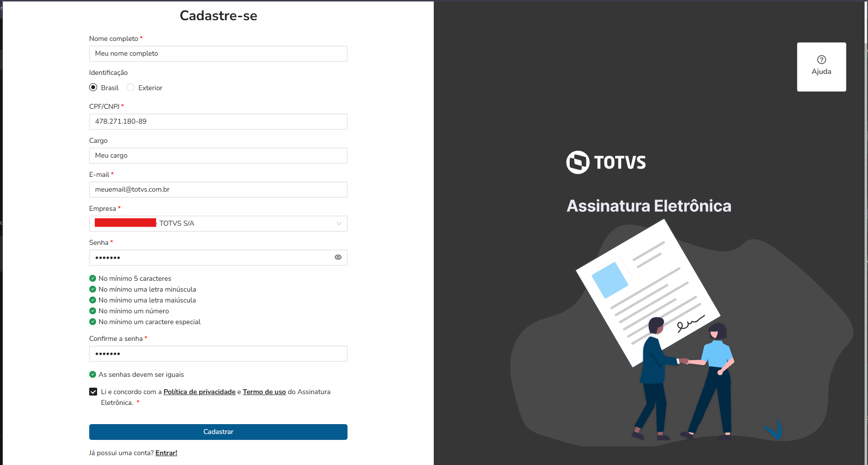The image size is (868, 465).
Task: Click the 'No mínimo 5 caracteres' rule text
Action: (x=135, y=278)
